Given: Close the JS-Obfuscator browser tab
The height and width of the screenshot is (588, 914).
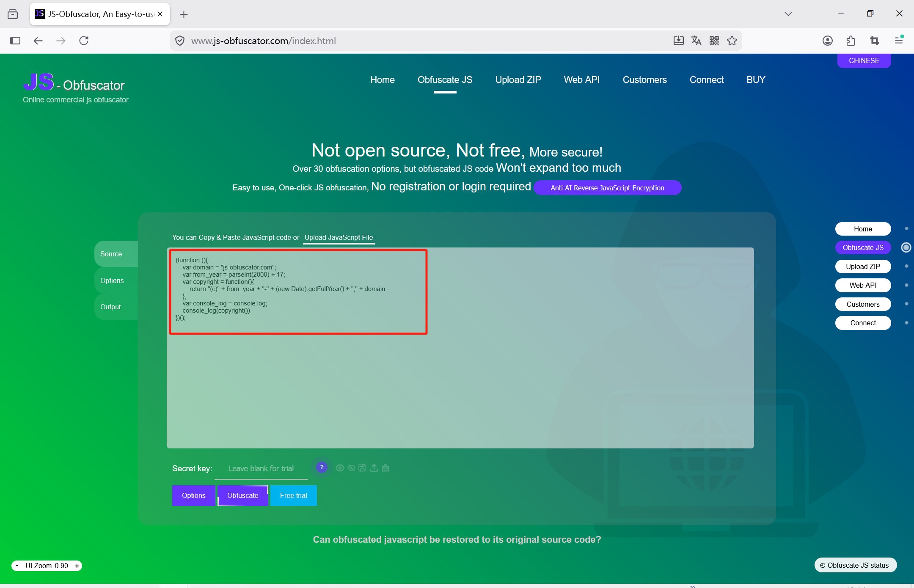Looking at the screenshot, I should tap(160, 14).
